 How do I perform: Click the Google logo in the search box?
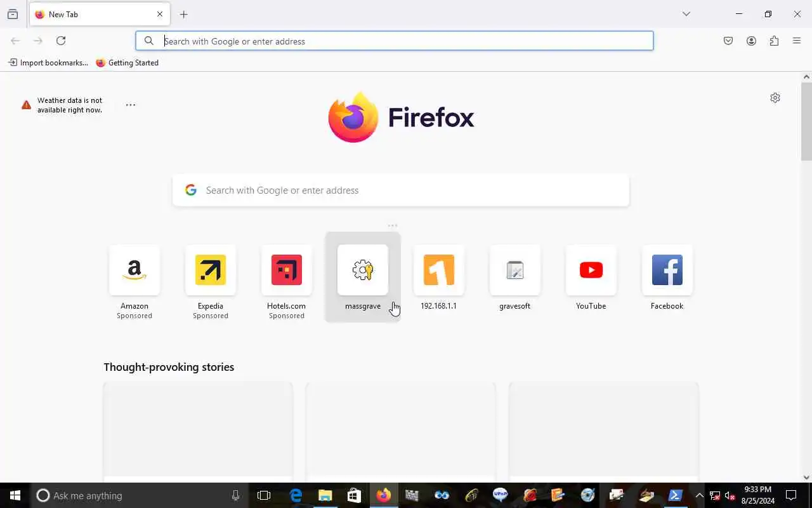coord(190,190)
